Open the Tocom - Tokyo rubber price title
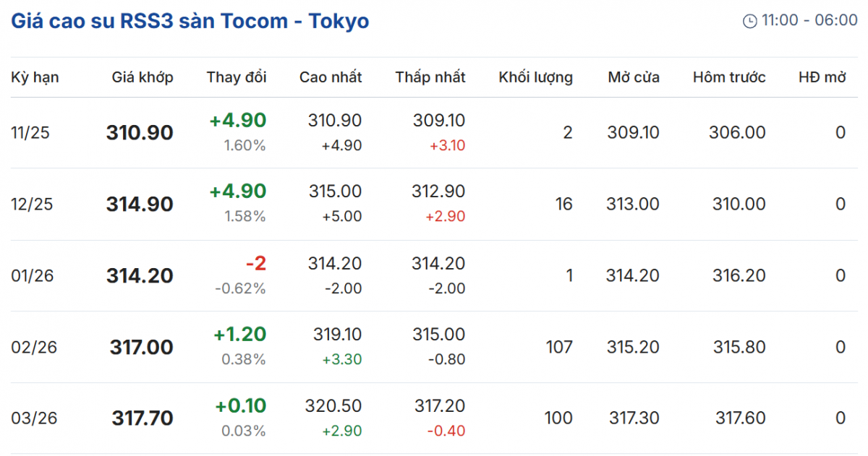This screenshot has width=868, height=456. (x=190, y=21)
